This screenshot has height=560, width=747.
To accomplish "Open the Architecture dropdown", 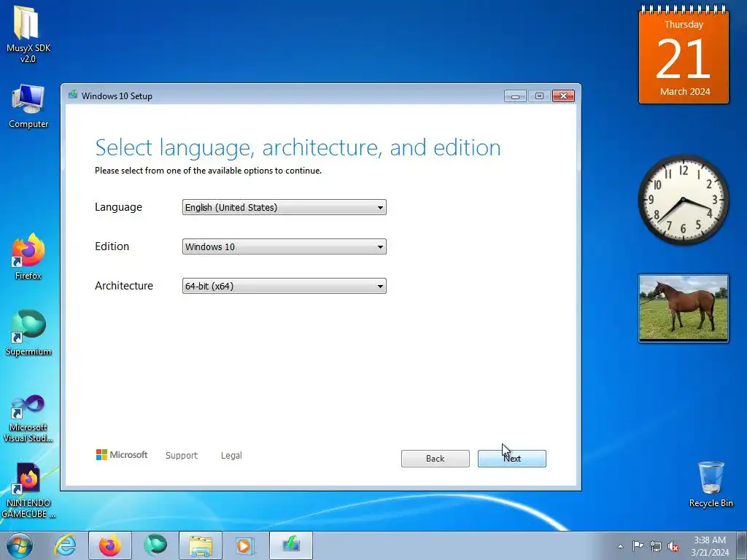I will (x=285, y=286).
